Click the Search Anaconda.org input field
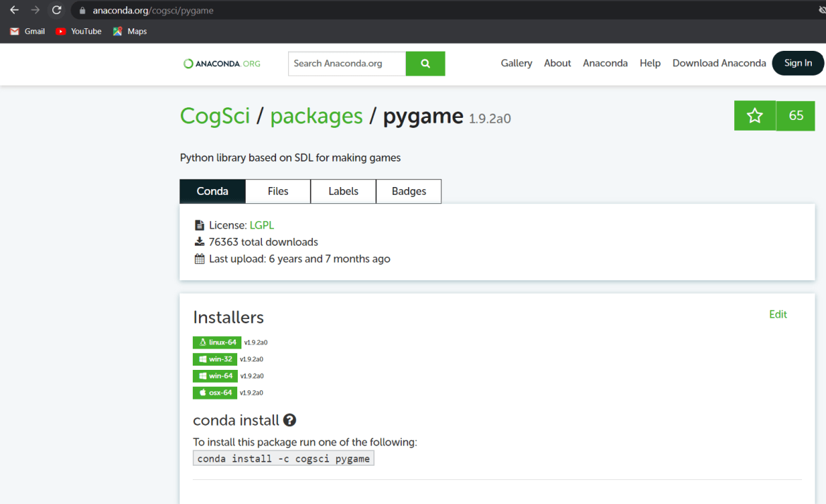 click(347, 64)
